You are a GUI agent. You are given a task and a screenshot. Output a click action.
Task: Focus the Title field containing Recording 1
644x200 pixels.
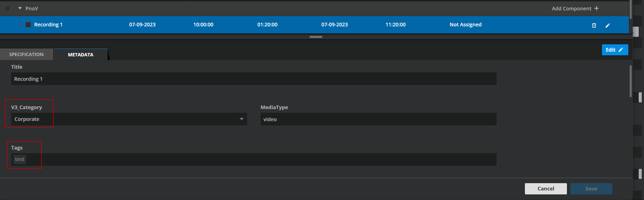(x=254, y=79)
